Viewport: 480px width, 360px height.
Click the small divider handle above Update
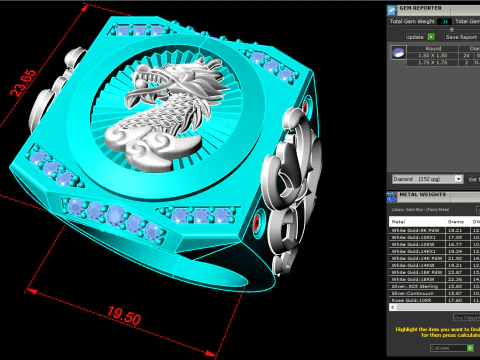[452, 29]
